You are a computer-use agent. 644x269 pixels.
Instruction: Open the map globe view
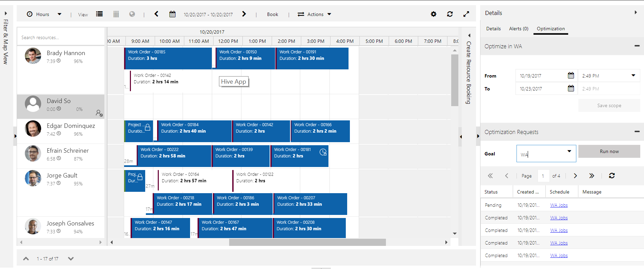pos(132,14)
